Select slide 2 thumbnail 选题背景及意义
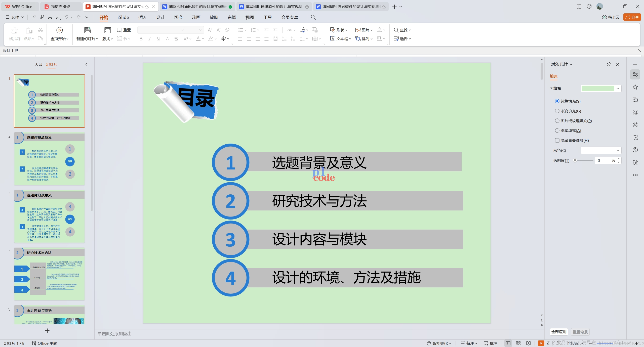This screenshot has width=644, height=347. click(x=49, y=159)
